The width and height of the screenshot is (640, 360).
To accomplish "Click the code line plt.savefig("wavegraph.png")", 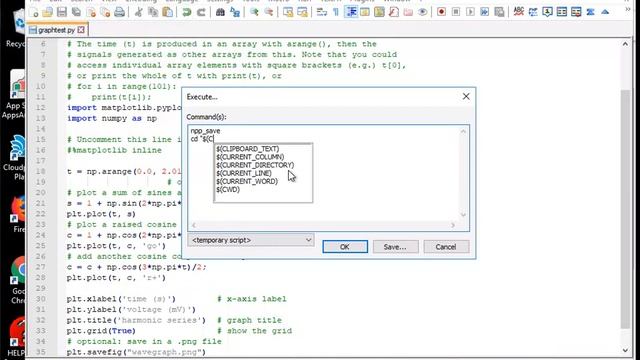I will [x=136, y=352].
